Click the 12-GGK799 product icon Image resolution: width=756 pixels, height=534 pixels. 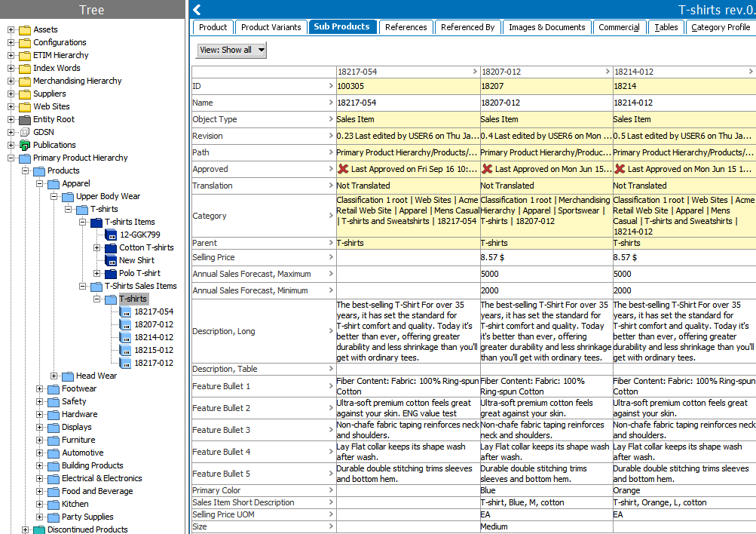point(111,235)
